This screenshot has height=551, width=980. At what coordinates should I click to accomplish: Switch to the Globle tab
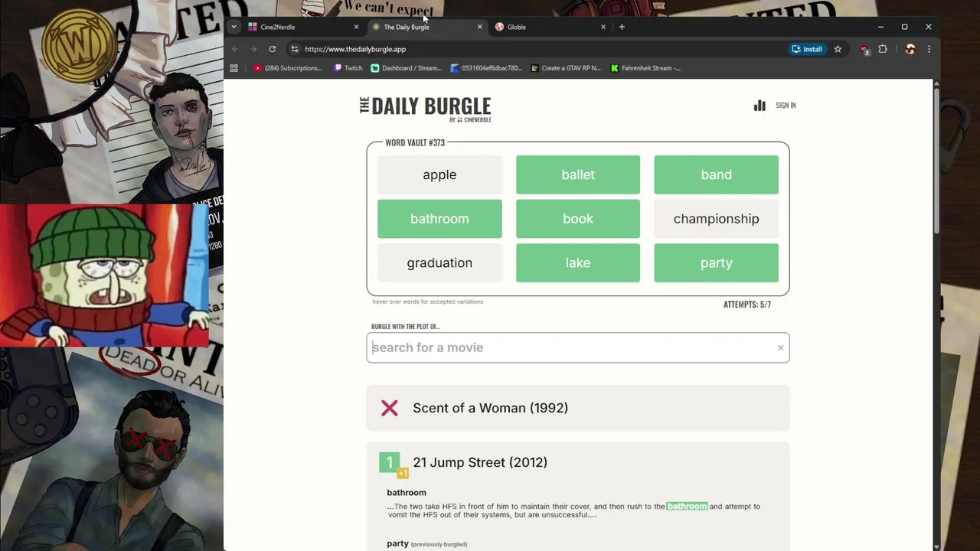[x=550, y=27]
